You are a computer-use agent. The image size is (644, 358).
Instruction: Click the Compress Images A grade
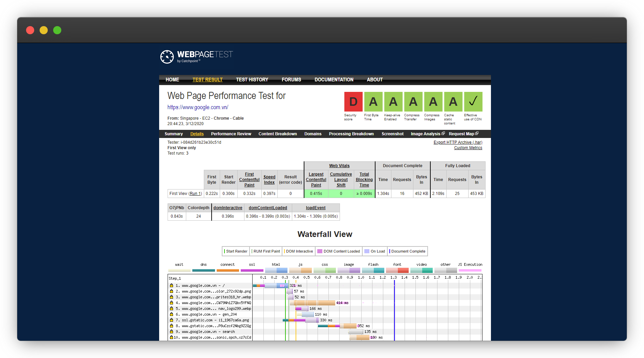click(433, 102)
